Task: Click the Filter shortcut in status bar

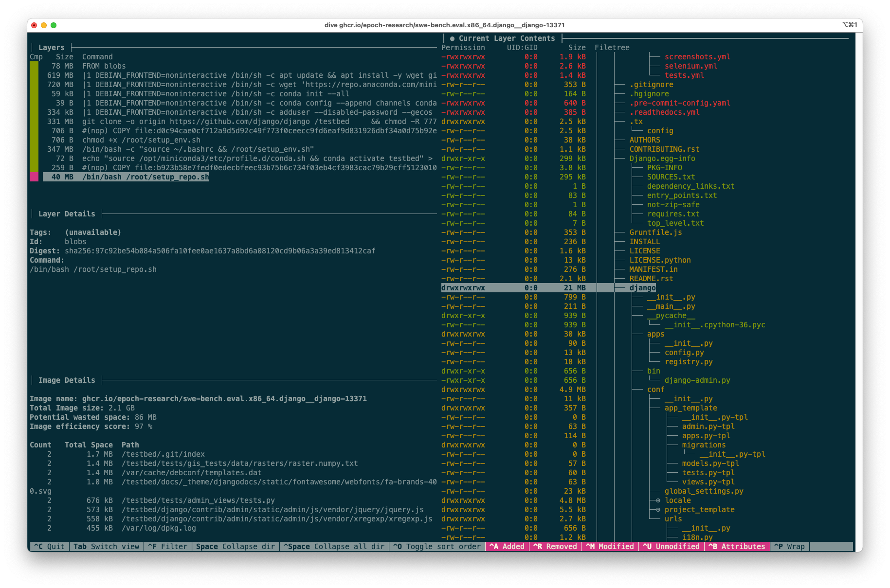Action: 168,547
